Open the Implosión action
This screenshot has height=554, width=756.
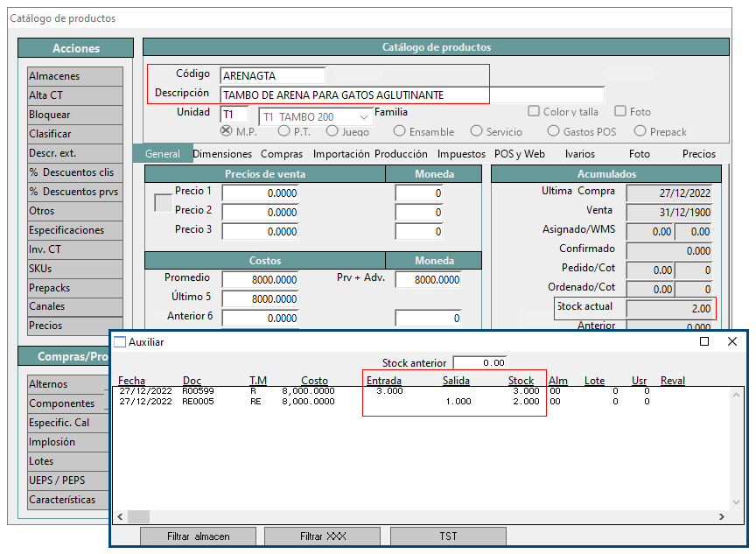coord(68,442)
